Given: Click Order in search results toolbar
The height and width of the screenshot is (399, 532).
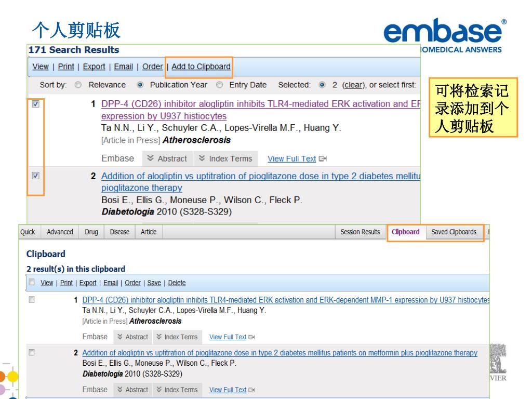Looking at the screenshot, I should (x=152, y=66).
